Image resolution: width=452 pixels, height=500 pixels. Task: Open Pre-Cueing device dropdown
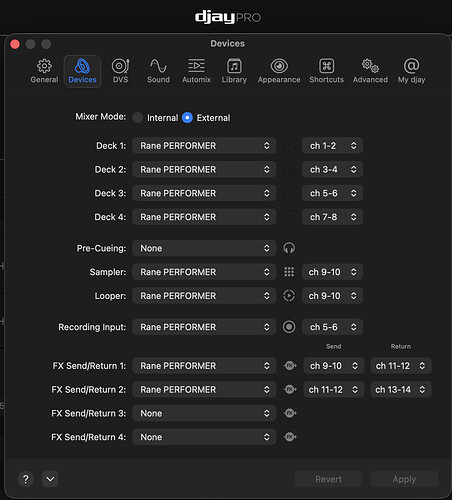coord(204,248)
